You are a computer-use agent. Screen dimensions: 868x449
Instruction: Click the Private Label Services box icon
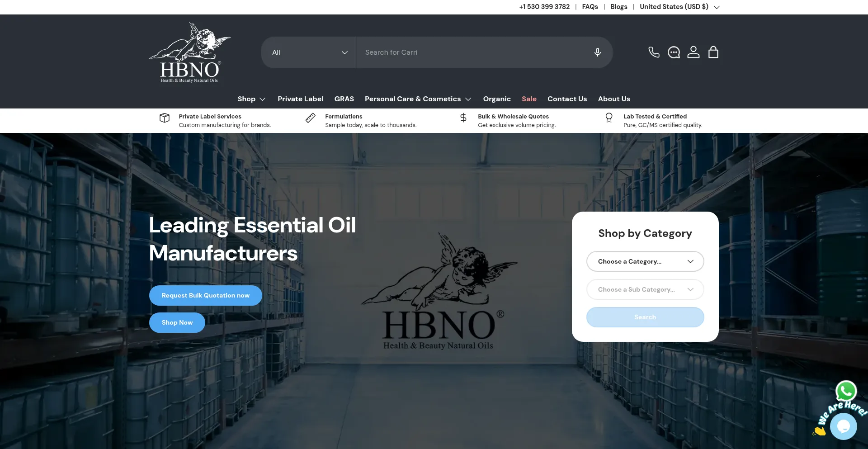click(165, 118)
